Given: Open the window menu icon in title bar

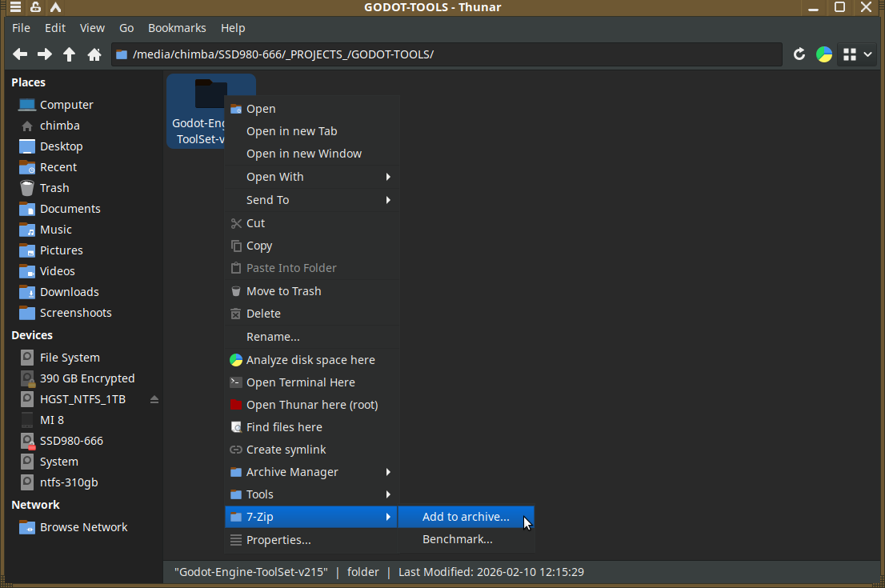Looking at the screenshot, I should tap(15, 7).
